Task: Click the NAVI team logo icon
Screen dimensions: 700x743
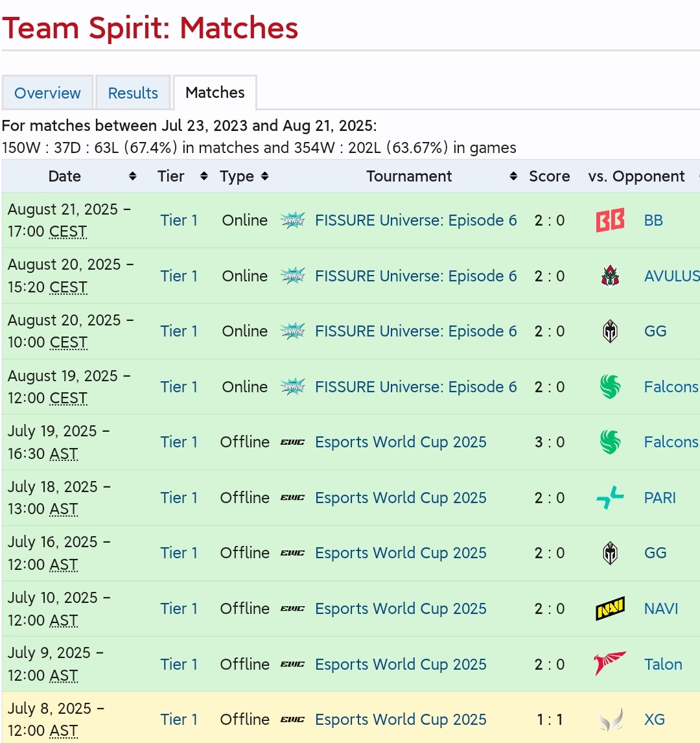Action: click(610, 609)
